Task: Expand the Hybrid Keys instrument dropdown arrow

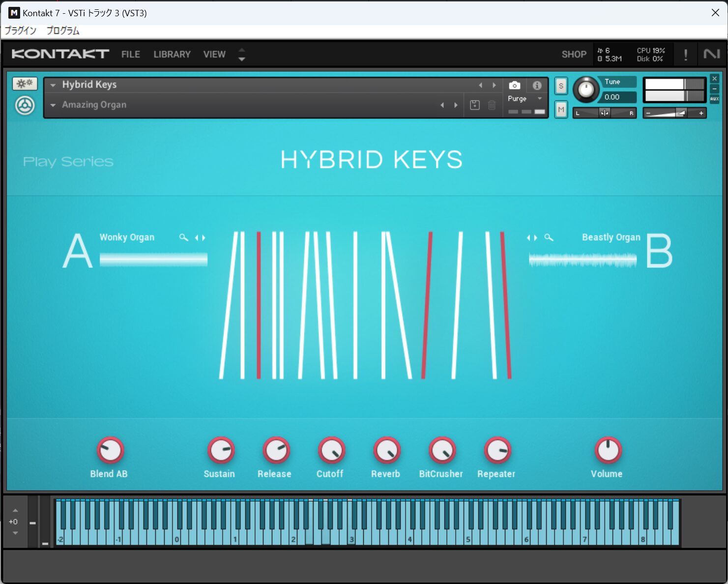Action: click(53, 85)
